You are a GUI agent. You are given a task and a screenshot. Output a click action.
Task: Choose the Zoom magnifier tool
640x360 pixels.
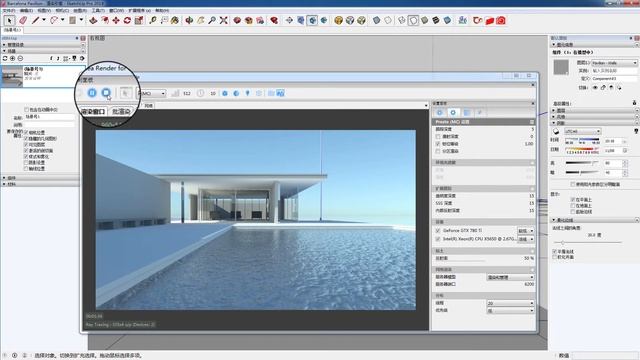(212, 20)
